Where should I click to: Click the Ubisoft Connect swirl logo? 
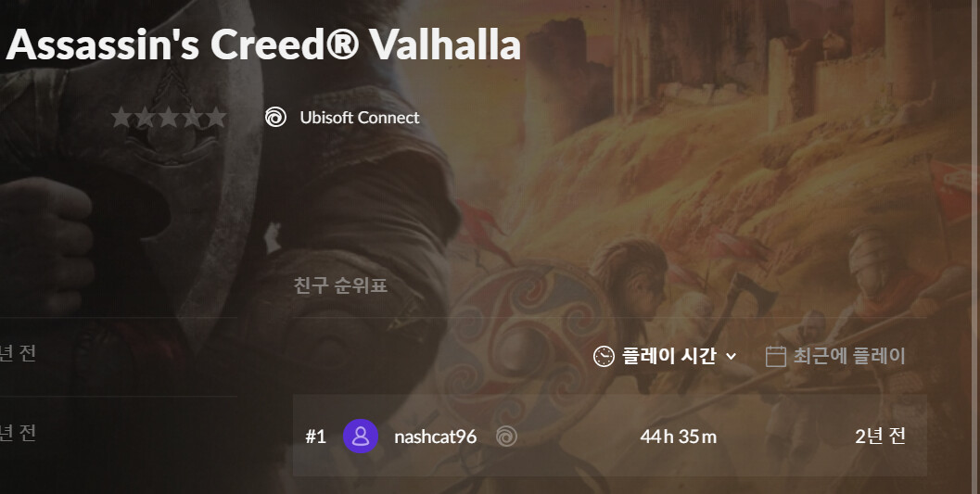point(275,118)
